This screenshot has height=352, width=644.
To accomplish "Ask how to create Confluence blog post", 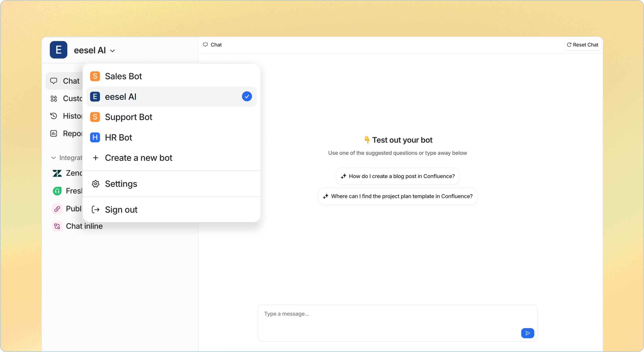I will 397,176.
